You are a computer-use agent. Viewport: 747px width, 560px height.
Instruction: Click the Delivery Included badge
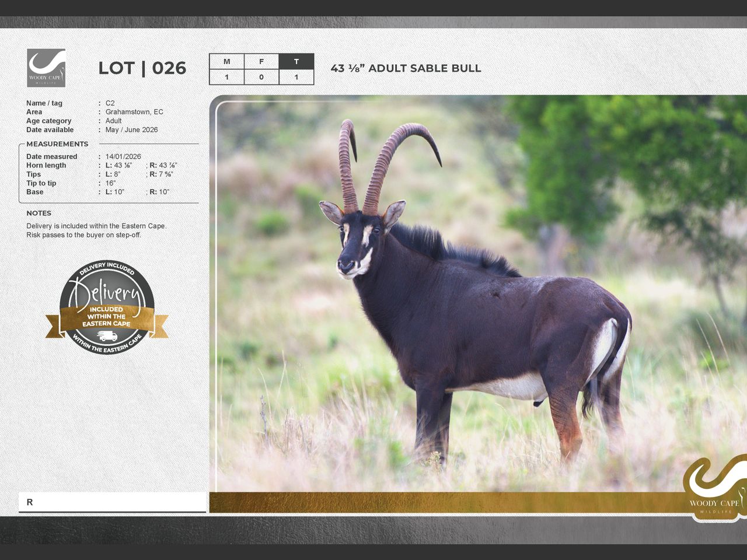(x=107, y=307)
